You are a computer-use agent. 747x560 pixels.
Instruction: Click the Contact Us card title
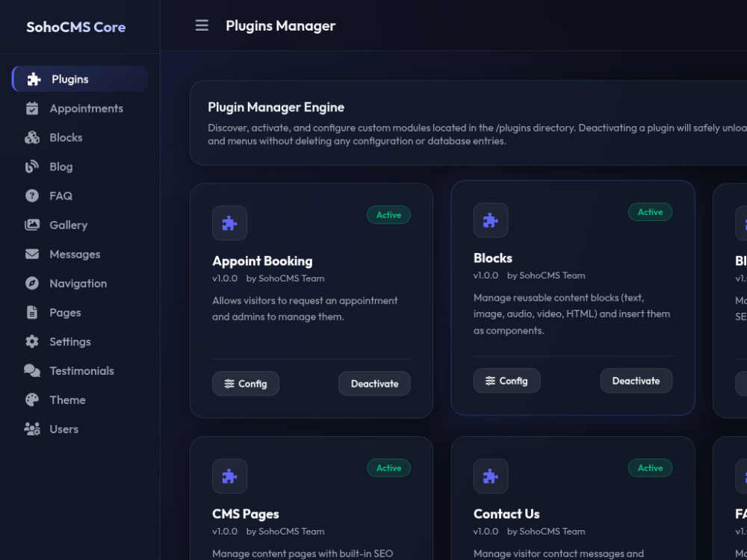point(506,514)
